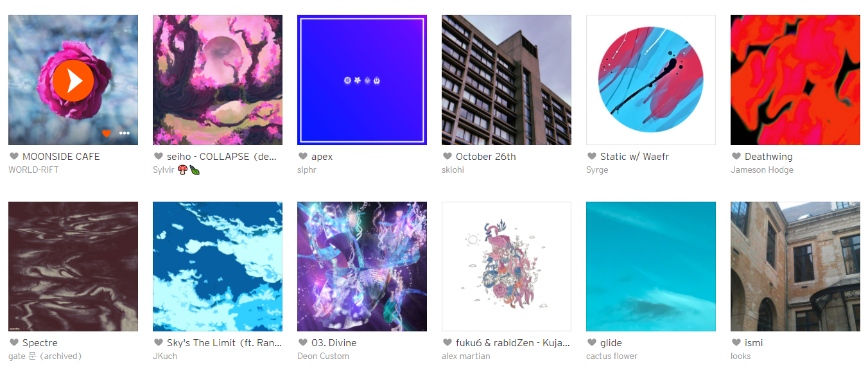Screen dimensions: 868x368
Task: Visit the WORLD-RIFT artist profile
Action: 33,170
